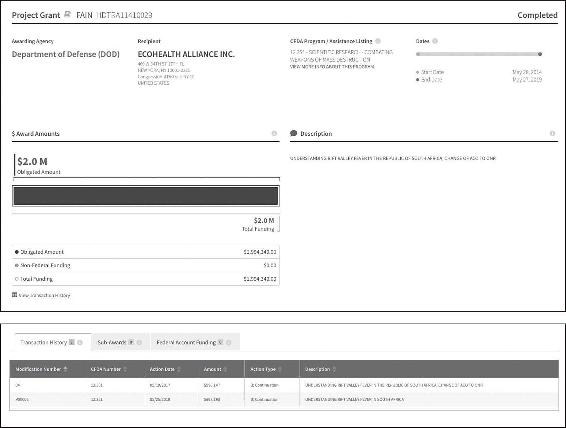Click the info icon beside the Dates heading
566x428 pixels.
click(435, 41)
